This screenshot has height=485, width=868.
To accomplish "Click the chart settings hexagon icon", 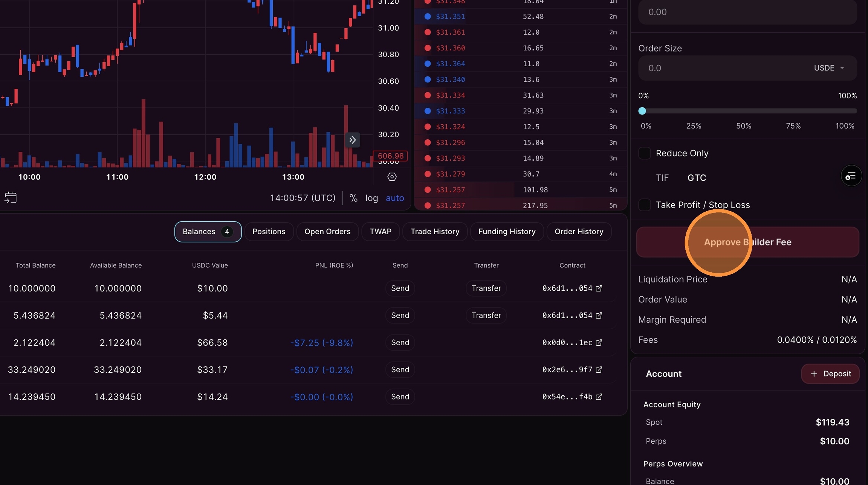I will [x=392, y=177].
